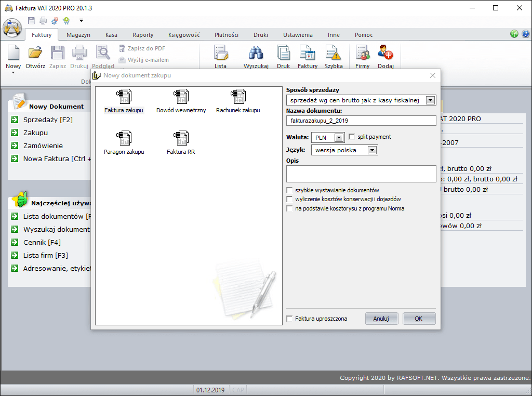Click into the Opis description field

pyautogui.click(x=361, y=174)
